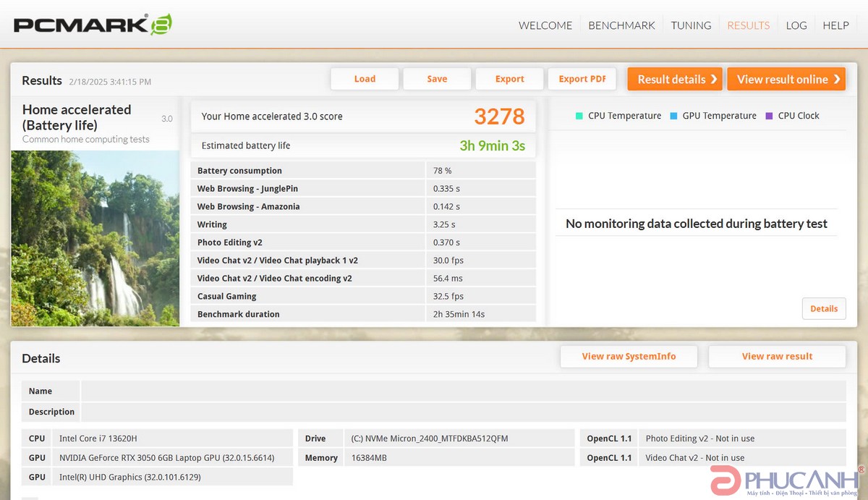Save the benchmark result
868x500 pixels.
point(437,79)
